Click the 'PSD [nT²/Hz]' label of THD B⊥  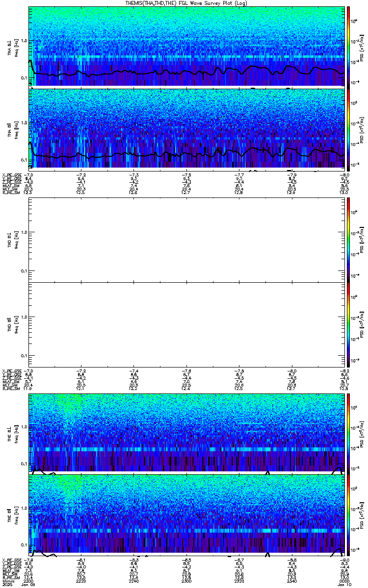click(362, 240)
